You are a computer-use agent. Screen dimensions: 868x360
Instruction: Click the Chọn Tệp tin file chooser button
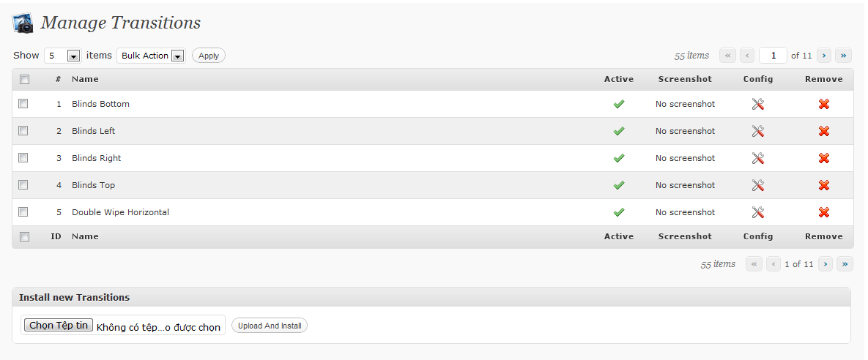tap(59, 325)
